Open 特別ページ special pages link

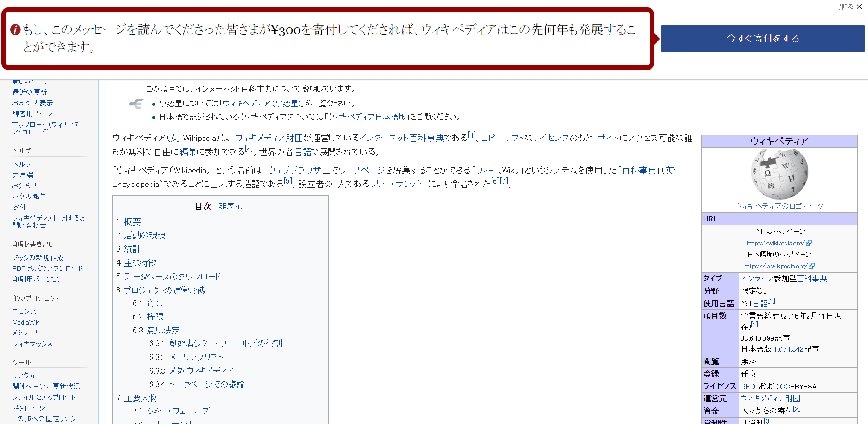click(29, 408)
